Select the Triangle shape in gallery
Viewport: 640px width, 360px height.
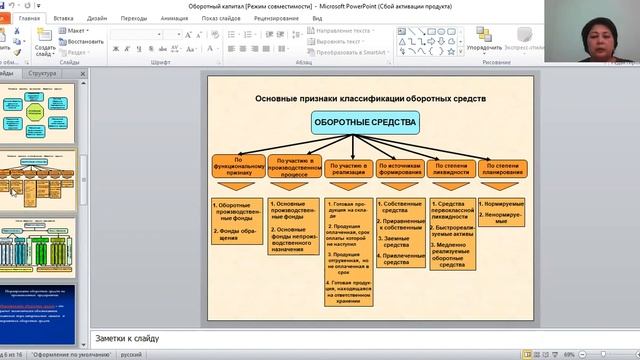click(x=402, y=42)
